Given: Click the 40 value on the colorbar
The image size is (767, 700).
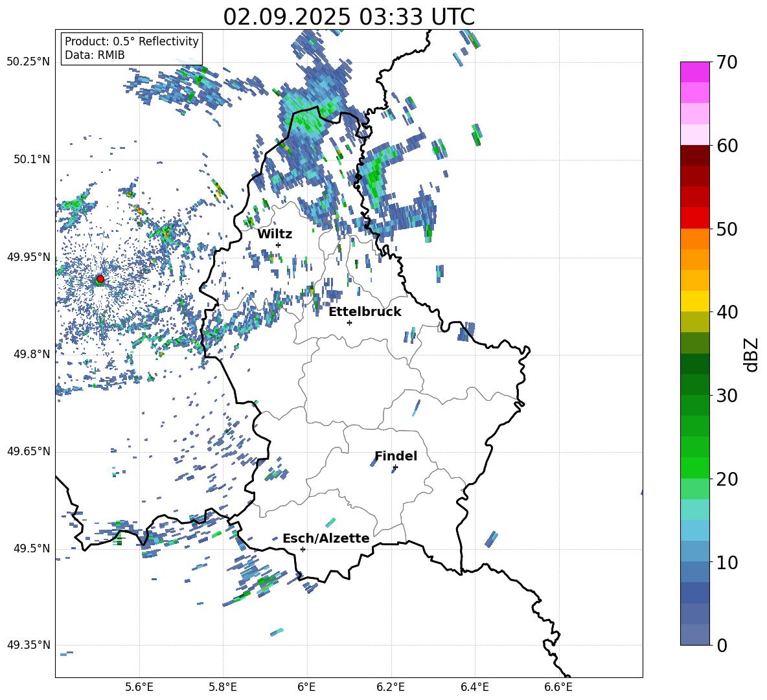Looking at the screenshot, I should [727, 312].
